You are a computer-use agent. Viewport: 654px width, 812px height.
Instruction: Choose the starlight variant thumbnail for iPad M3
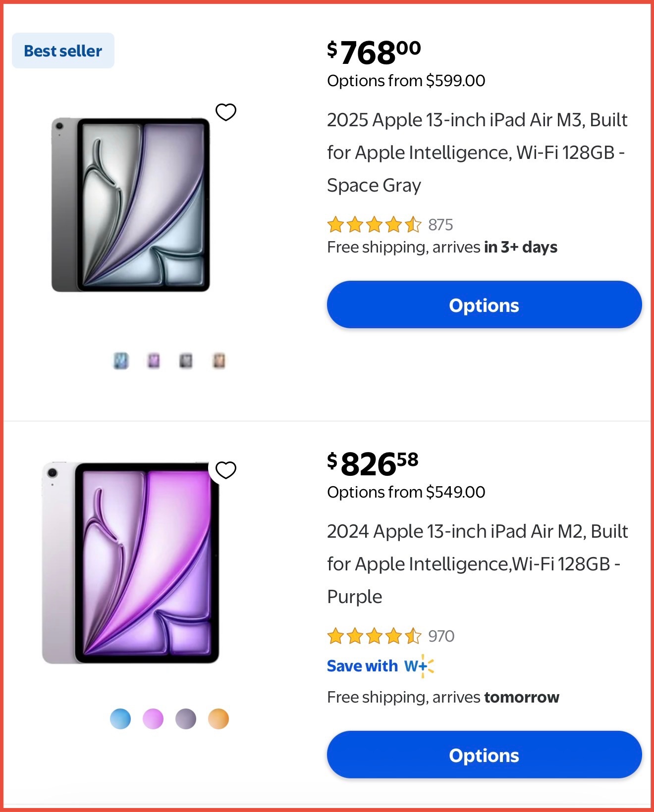(x=219, y=361)
